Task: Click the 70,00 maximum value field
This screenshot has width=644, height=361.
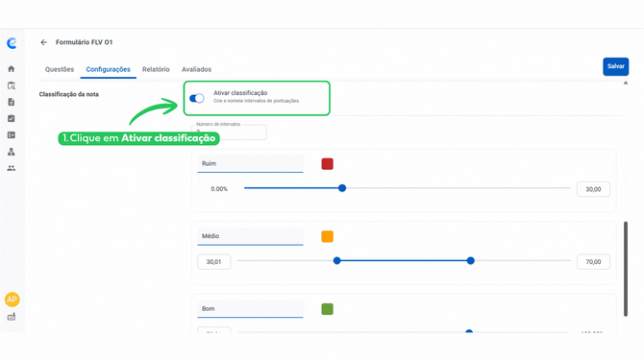Action: pos(593,262)
